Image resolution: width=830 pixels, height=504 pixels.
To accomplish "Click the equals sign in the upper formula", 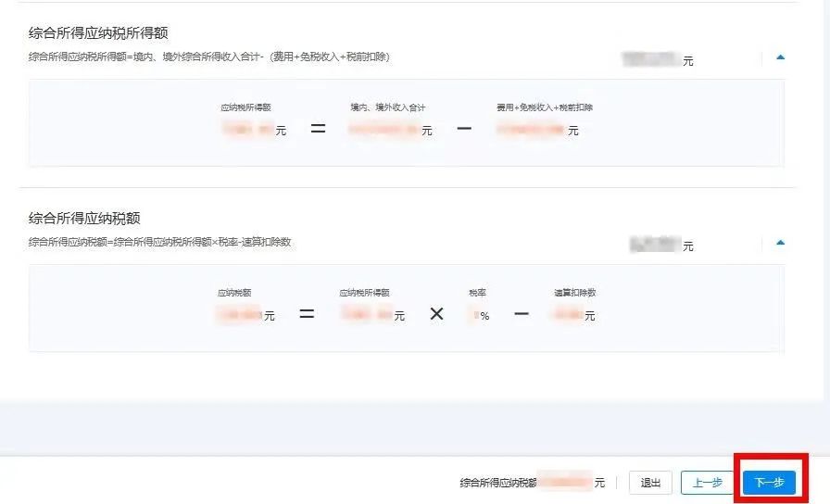I will coord(318,128).
